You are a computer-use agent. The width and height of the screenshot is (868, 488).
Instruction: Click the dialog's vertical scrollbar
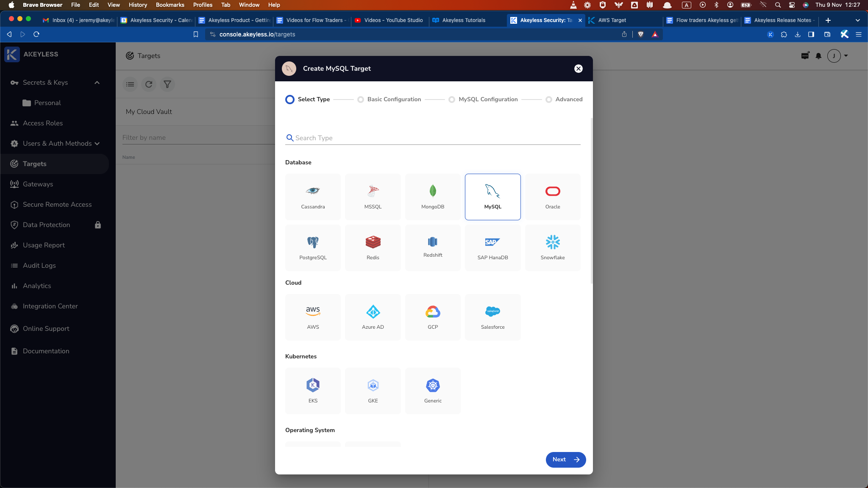(591, 201)
